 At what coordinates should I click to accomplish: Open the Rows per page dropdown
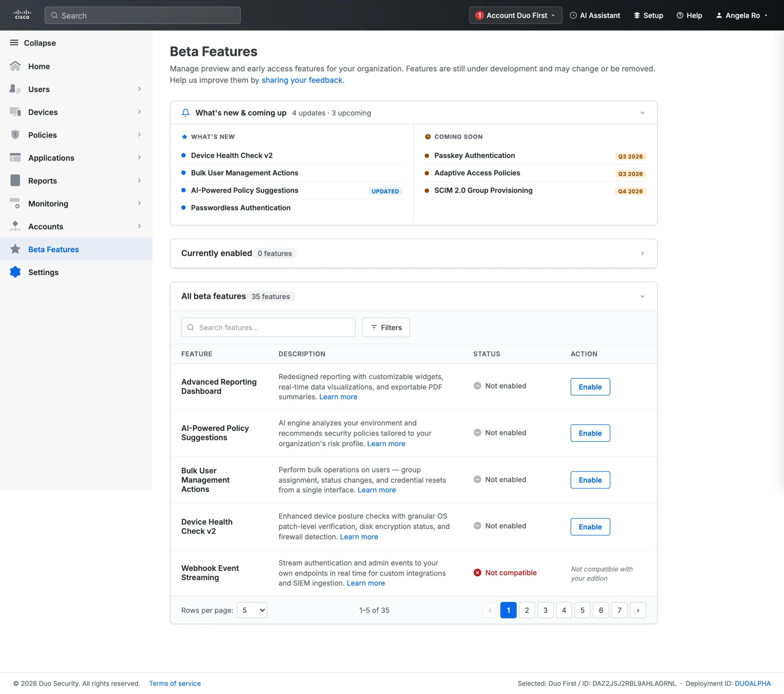pos(252,610)
